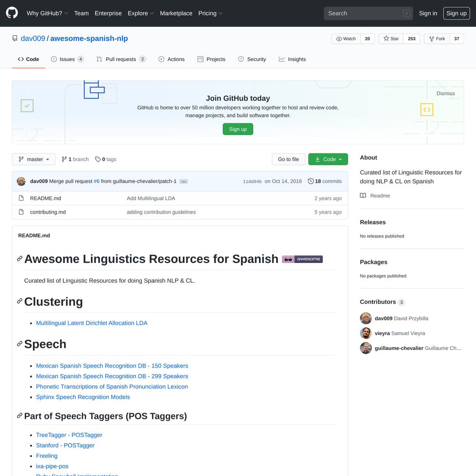Open the contributing.md file
The width and height of the screenshot is (476, 476).
coord(48,212)
